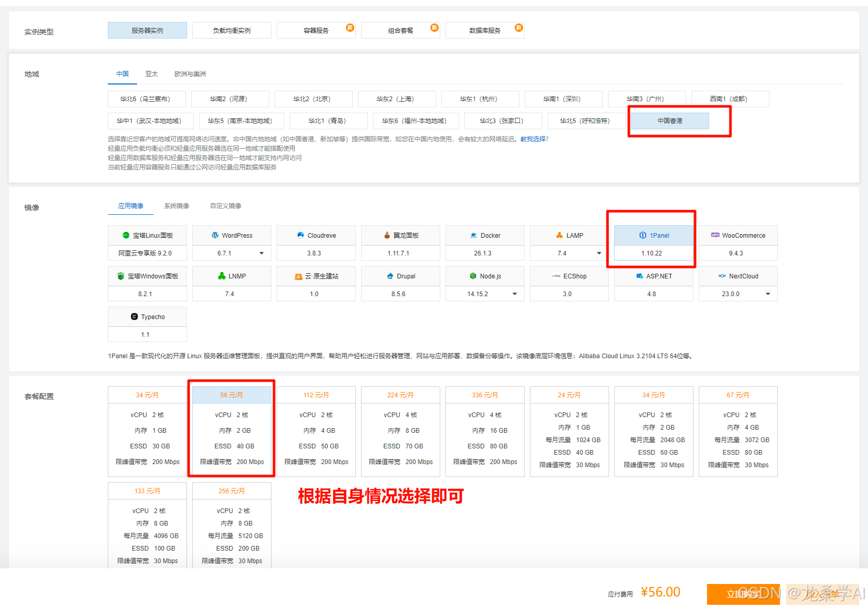Select the 112 元/月 plan card
This screenshot has height=609, width=868.
coord(316,431)
